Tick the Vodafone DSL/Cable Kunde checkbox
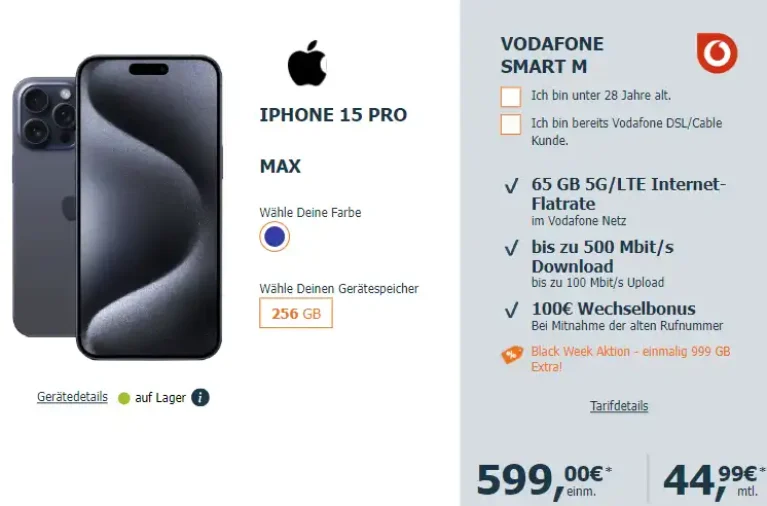This screenshot has width=767, height=506. click(x=511, y=124)
